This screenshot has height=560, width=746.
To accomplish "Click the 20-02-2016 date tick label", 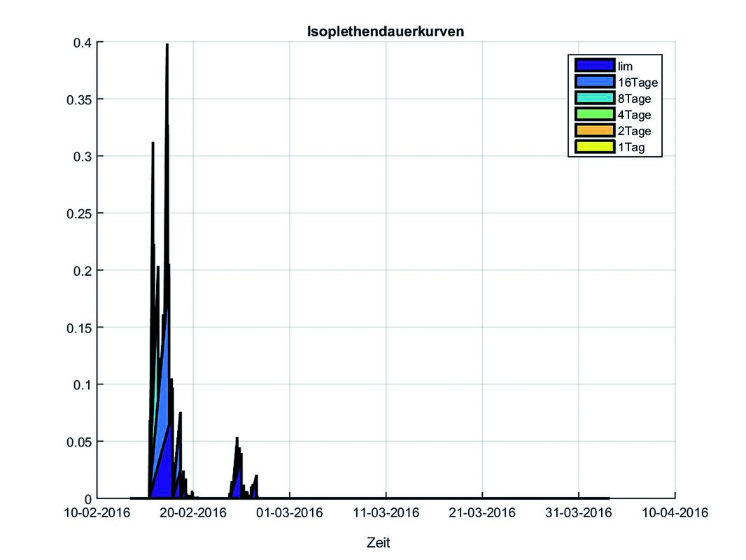I will pos(194,513).
